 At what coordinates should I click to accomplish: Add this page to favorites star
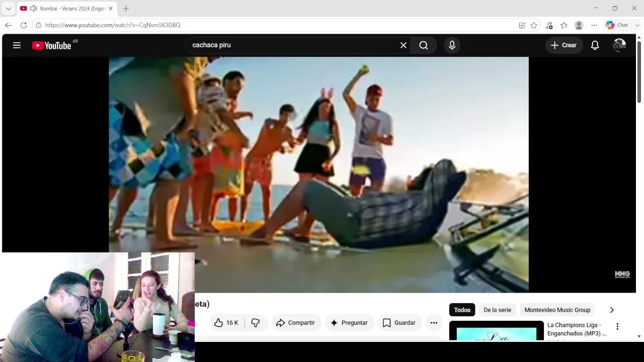pyautogui.click(x=534, y=25)
